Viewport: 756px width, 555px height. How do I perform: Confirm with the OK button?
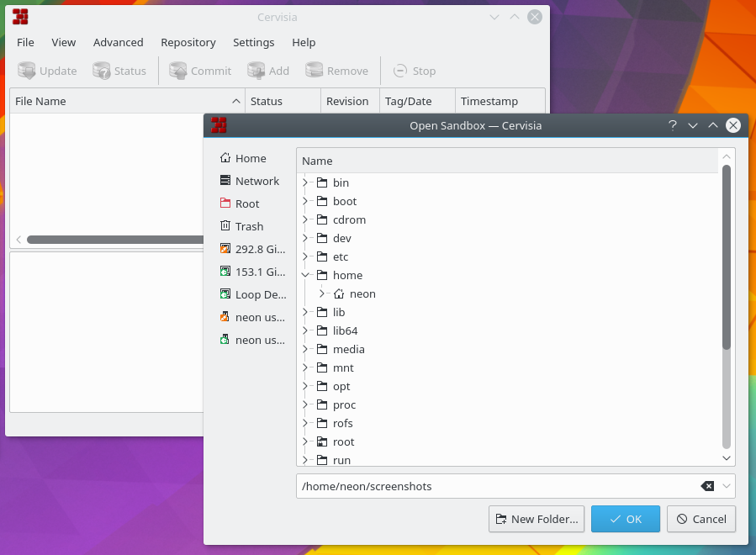625,519
